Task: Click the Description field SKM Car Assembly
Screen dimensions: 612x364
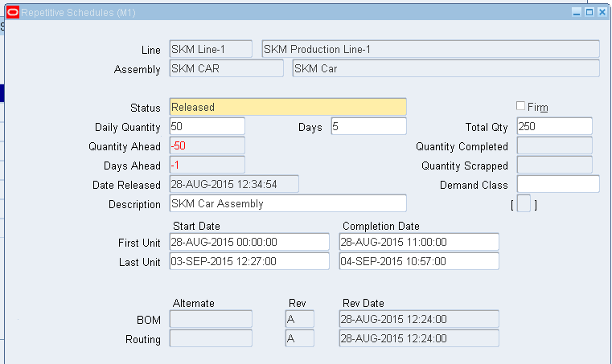Action: [288, 203]
